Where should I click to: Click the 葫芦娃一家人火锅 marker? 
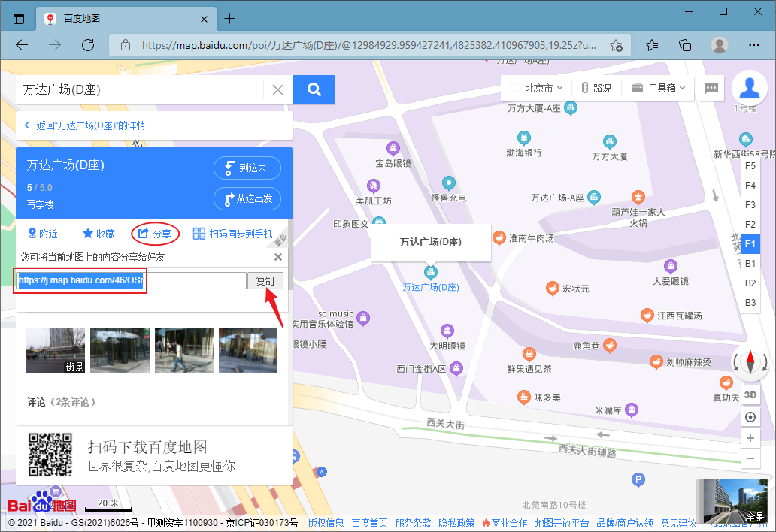point(638,198)
